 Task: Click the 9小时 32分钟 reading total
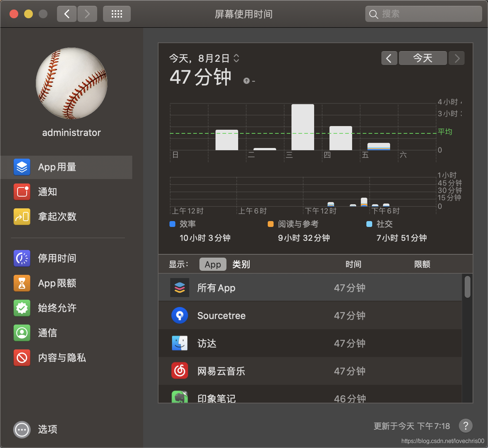(304, 238)
